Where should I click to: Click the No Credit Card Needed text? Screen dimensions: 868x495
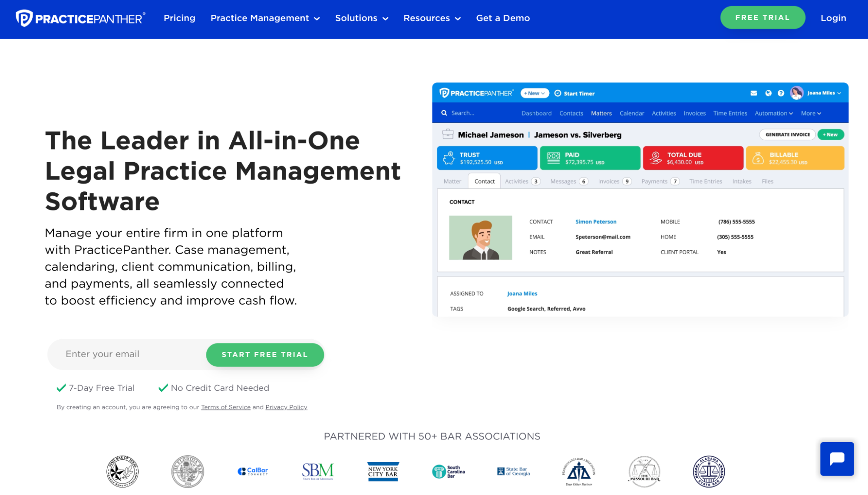tap(220, 388)
